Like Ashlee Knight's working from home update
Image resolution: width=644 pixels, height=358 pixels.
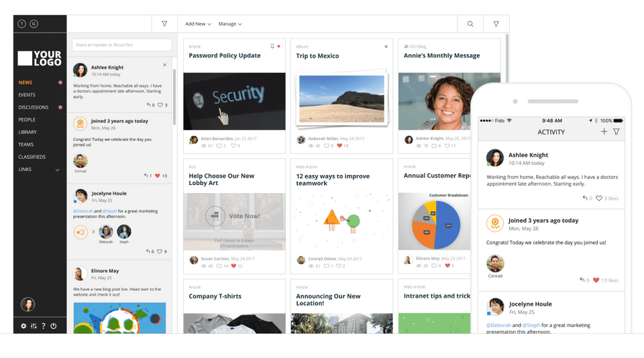[x=160, y=105]
